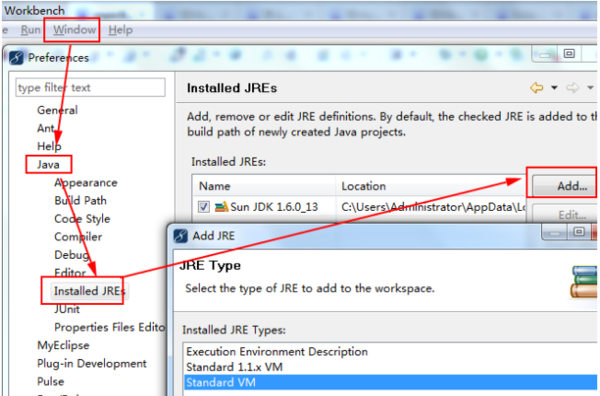
Task: Select General in the preferences tree
Action: click(x=57, y=110)
